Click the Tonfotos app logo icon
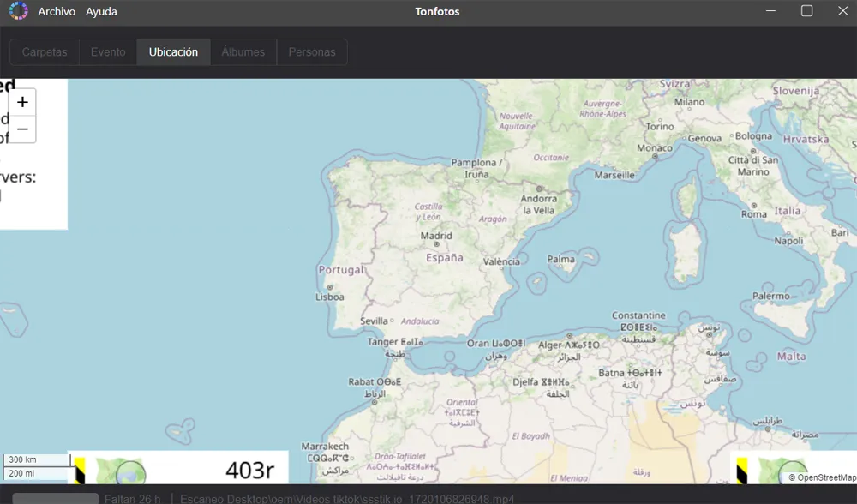857x504 pixels. pyautogui.click(x=18, y=11)
